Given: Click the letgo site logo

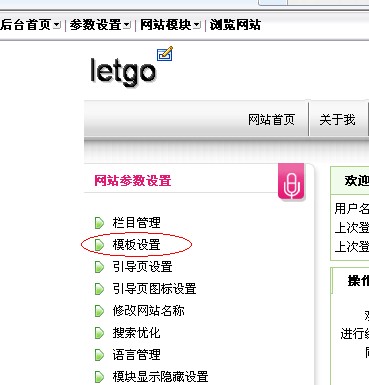Looking at the screenshot, I should click(x=123, y=72).
